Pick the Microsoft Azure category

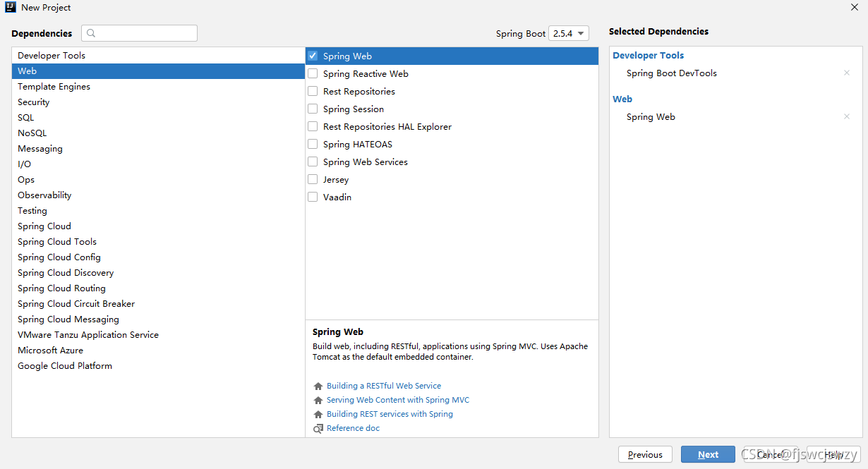pos(158,350)
